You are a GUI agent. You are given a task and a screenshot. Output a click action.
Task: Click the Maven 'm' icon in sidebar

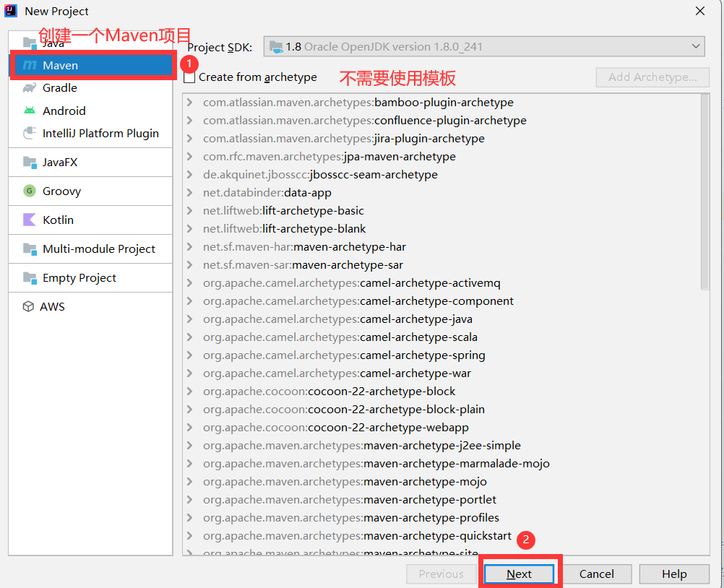(x=30, y=65)
